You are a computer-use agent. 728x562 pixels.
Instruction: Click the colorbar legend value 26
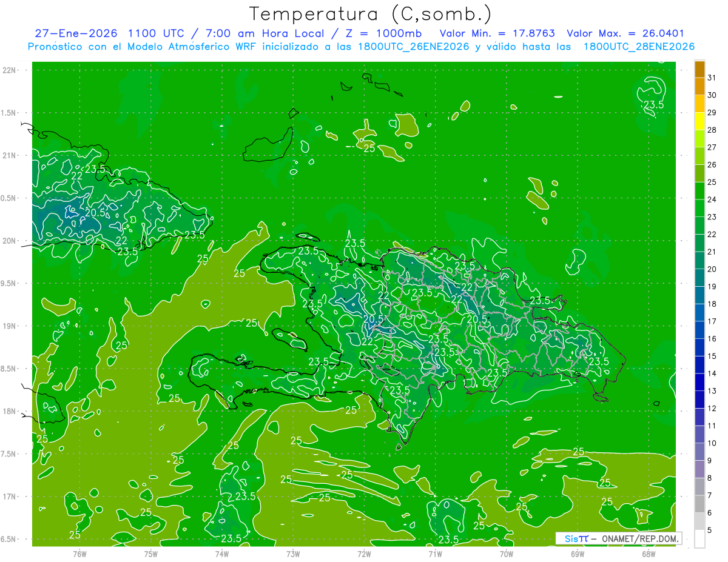pos(712,164)
